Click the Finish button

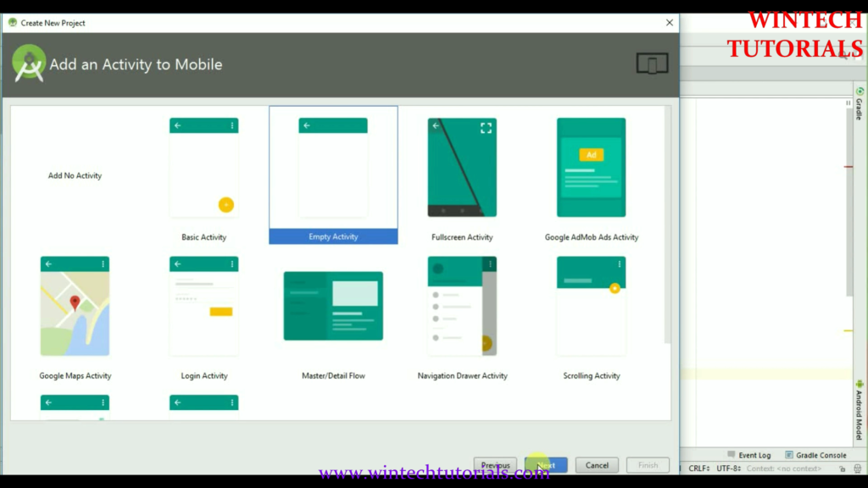pos(648,465)
